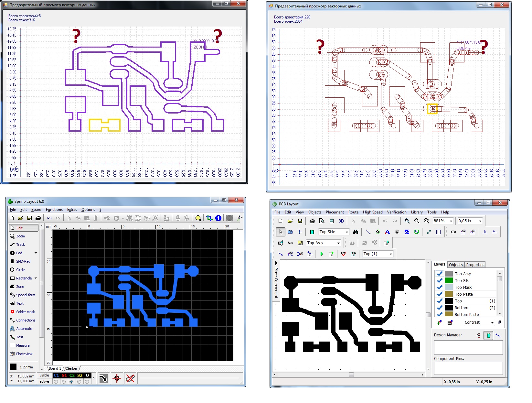This screenshot has width=532, height=403.
Task: Click the table grid icon in PCB Layout
Action: [438, 232]
